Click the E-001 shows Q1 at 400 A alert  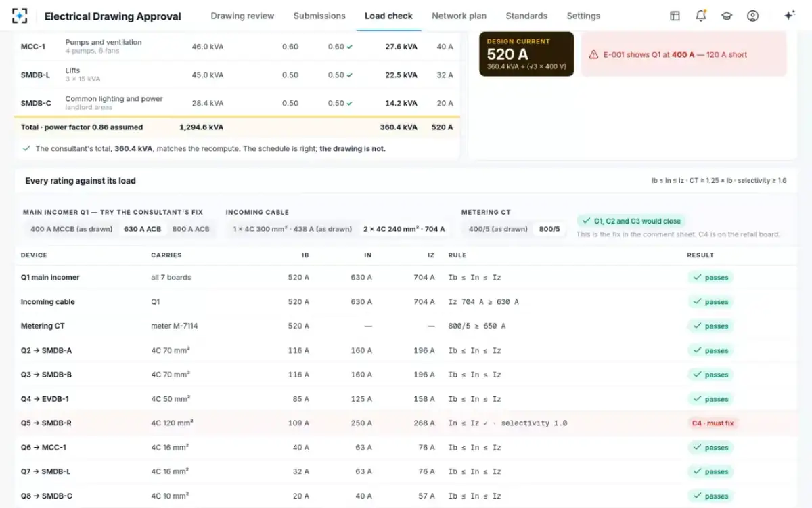pos(683,54)
